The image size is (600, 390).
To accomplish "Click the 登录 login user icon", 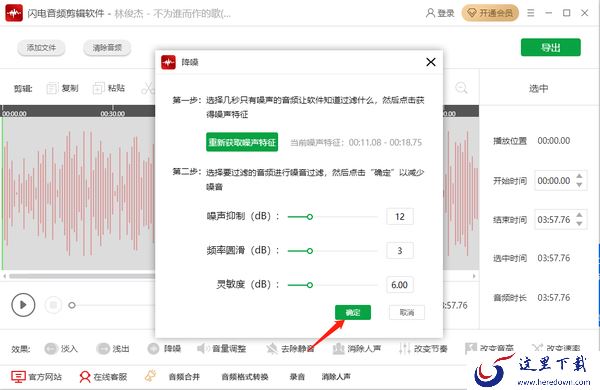I will tap(430, 13).
